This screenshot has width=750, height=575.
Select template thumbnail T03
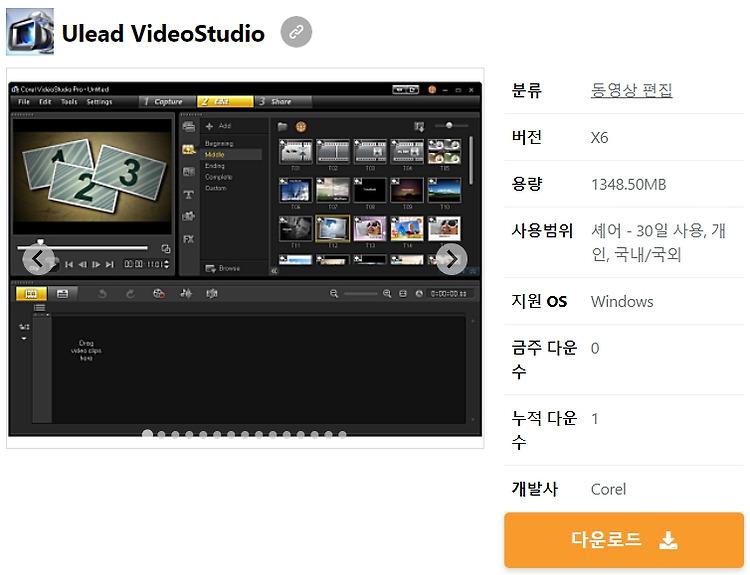pyautogui.click(x=370, y=152)
